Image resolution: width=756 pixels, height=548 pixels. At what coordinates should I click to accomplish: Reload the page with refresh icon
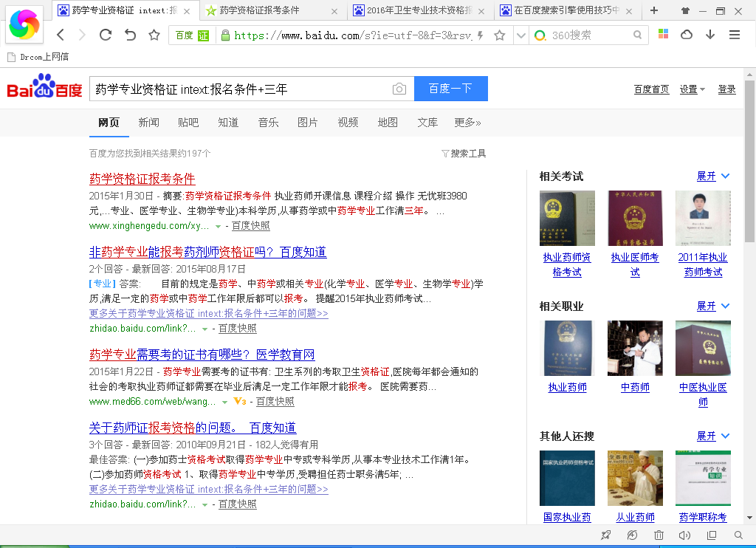click(105, 35)
